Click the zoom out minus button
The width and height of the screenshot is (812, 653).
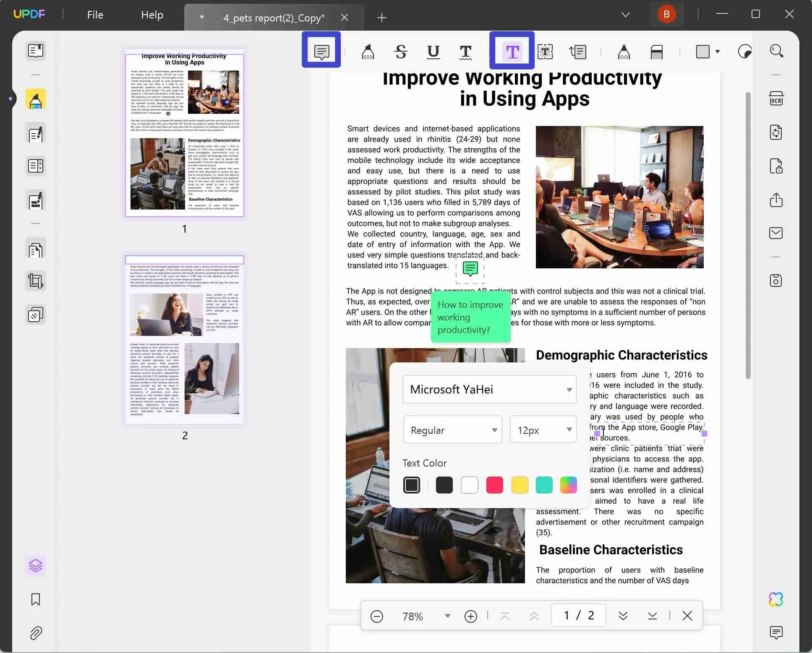coord(377,616)
